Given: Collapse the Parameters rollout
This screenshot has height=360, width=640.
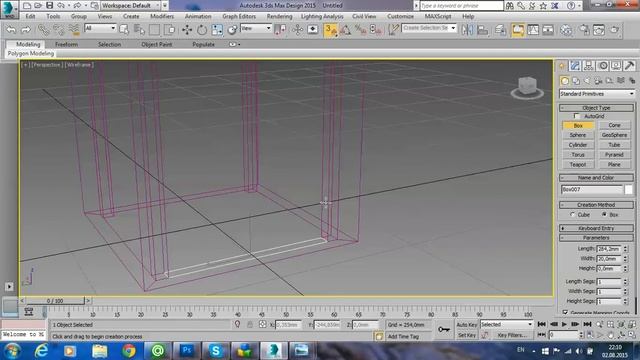Looking at the screenshot, I should coord(596,238).
